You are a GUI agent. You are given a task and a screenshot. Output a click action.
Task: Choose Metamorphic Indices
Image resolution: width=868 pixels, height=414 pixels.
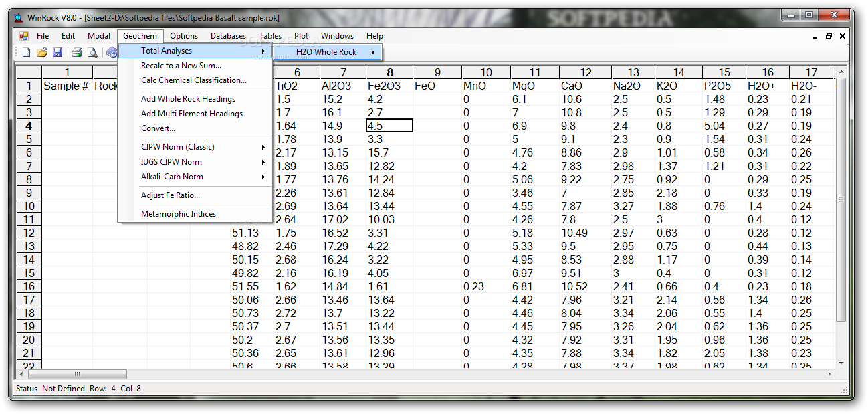point(195,214)
